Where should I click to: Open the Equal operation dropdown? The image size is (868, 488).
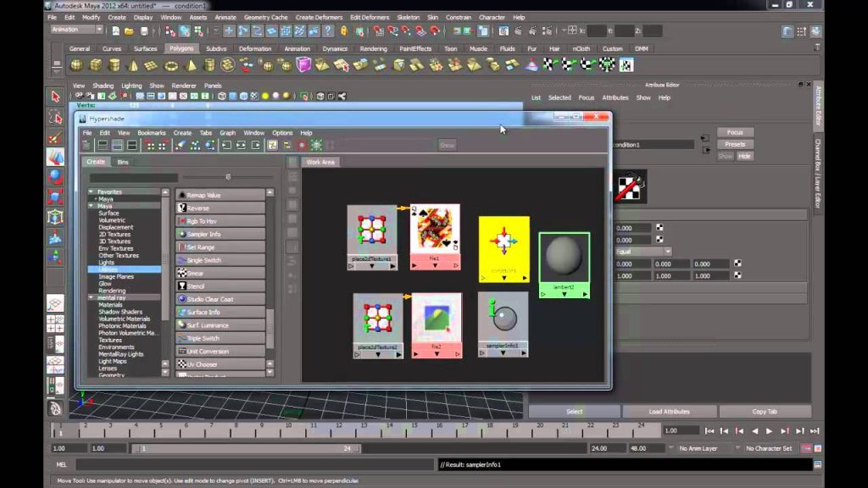[x=643, y=252]
